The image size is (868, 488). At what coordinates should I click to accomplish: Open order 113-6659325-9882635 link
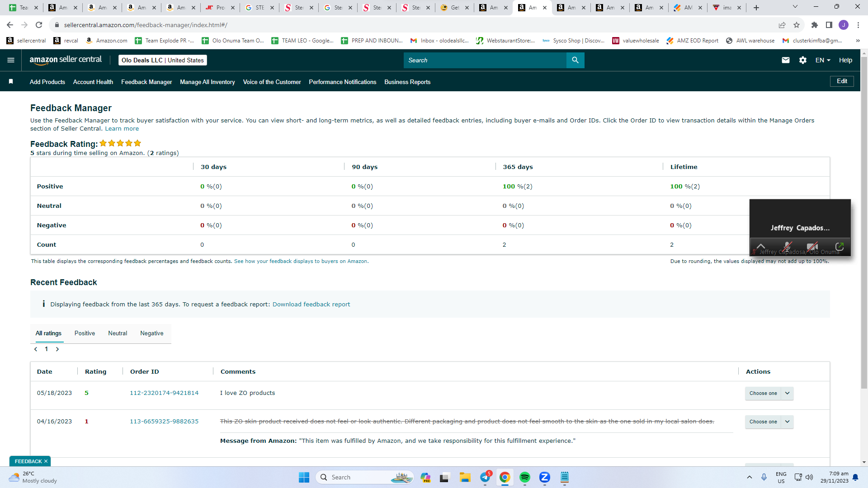coord(164,422)
